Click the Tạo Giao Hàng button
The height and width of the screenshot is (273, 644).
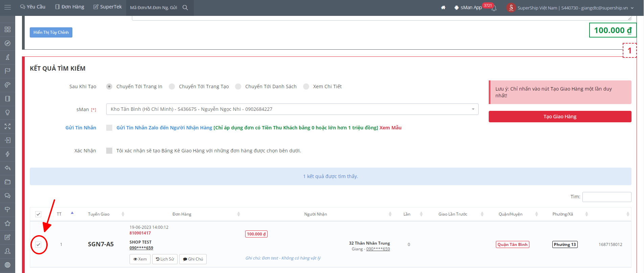[560, 117]
